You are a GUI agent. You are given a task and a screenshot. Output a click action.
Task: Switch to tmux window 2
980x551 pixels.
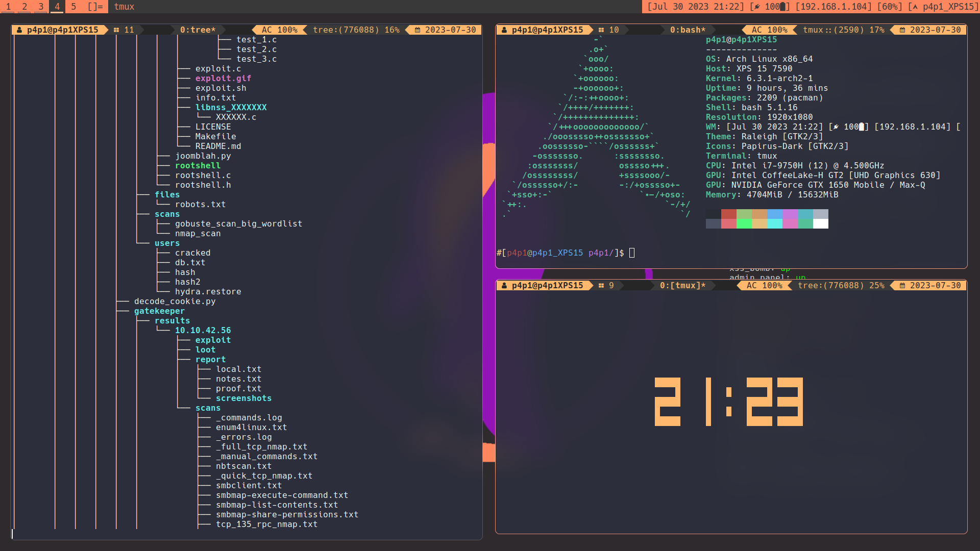24,7
